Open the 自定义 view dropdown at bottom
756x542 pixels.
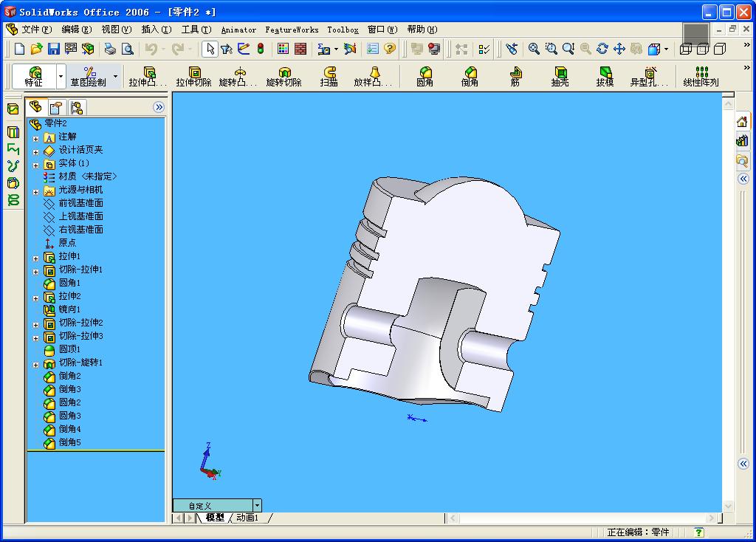tap(258, 505)
